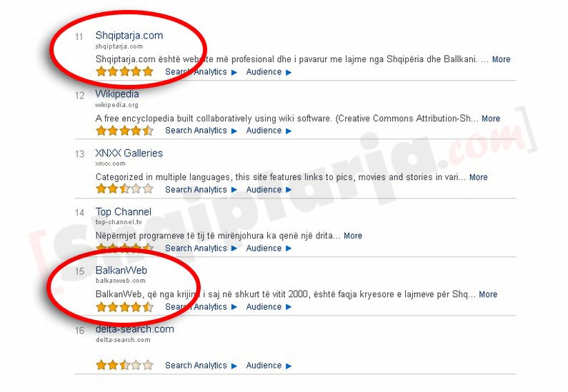The width and height of the screenshot is (568, 392).
Task: Open the BalkanWeb site title link
Action: point(121,271)
